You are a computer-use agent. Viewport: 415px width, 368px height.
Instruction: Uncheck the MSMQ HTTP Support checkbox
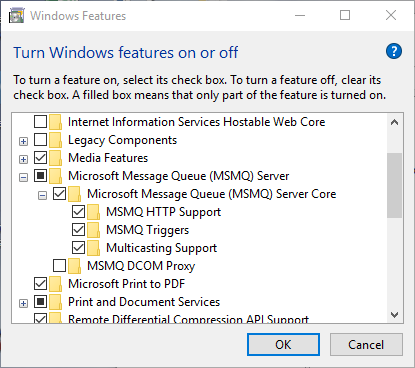78,212
